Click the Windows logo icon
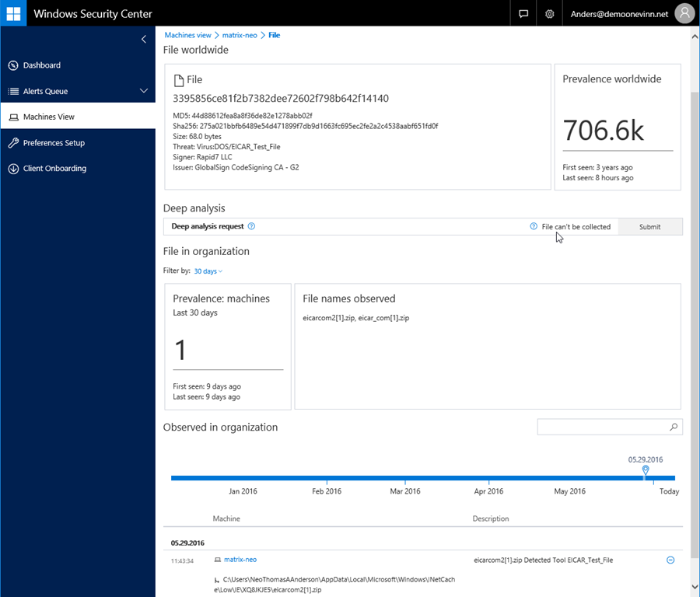Viewport: 700px width, 597px height. point(13,13)
